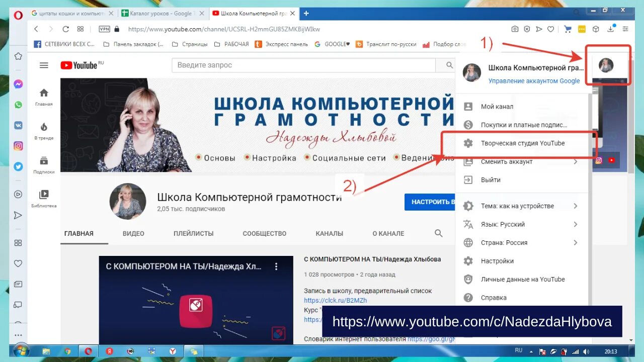Select Покупки и платные подписки menu item
The width and height of the screenshot is (644, 362).
tap(521, 125)
